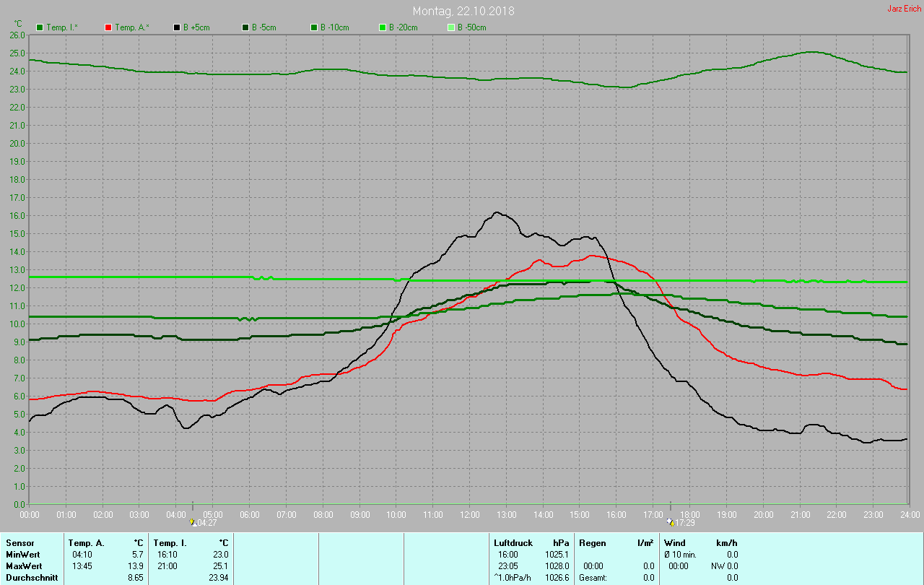The width and height of the screenshot is (924, 585).
Task: Select the B -5cm legend color square
Action: click(245, 27)
